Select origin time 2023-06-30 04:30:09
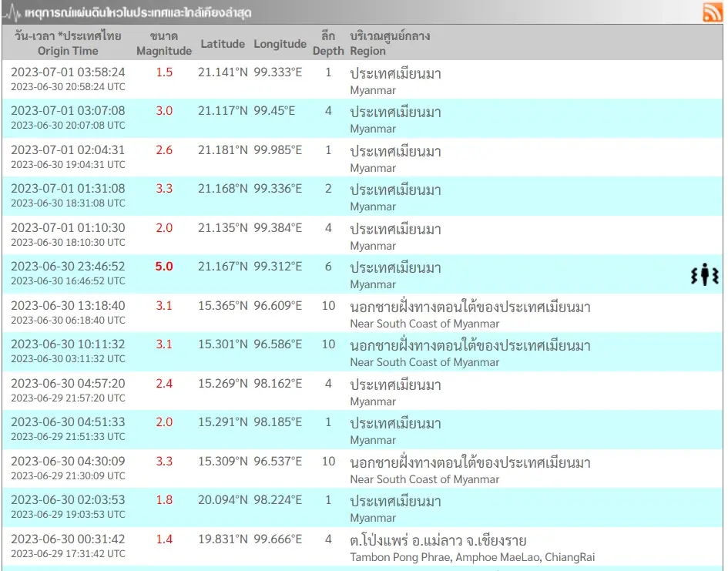The image size is (728, 571). point(68,462)
